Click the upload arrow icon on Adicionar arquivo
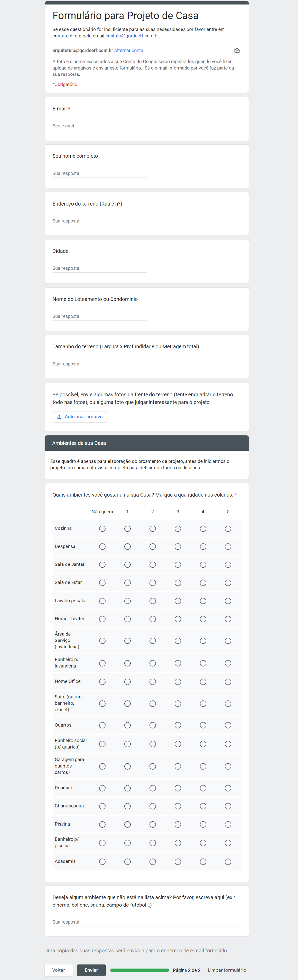Image resolution: width=298 pixels, height=980 pixels. coord(59,417)
